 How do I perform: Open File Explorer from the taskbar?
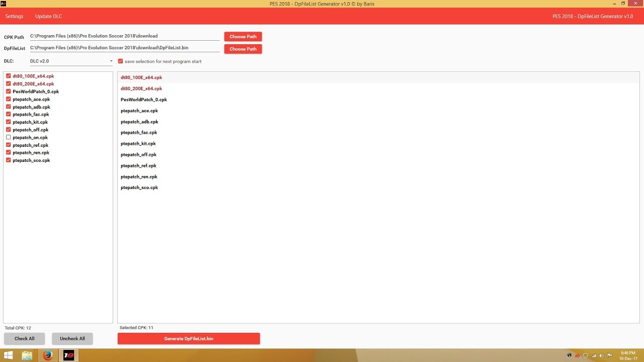coord(27,355)
